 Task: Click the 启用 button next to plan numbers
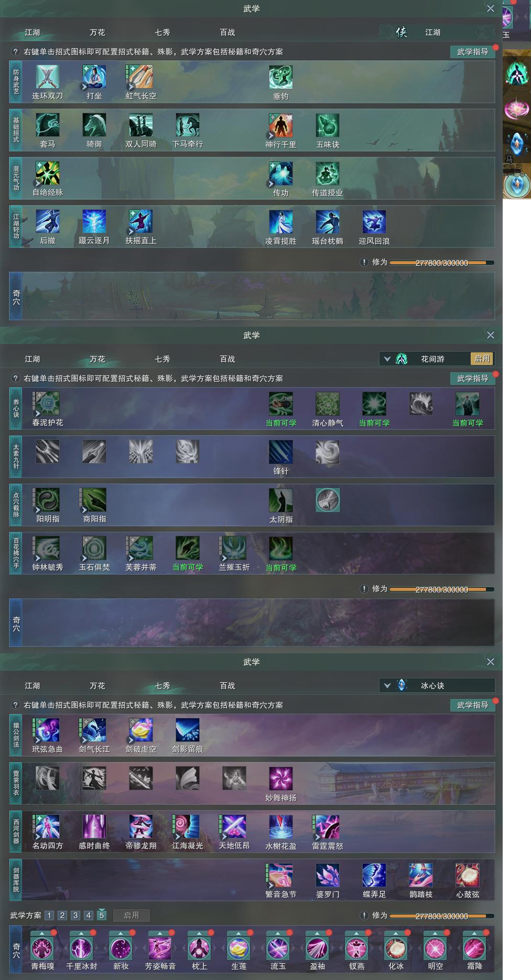pos(132,916)
